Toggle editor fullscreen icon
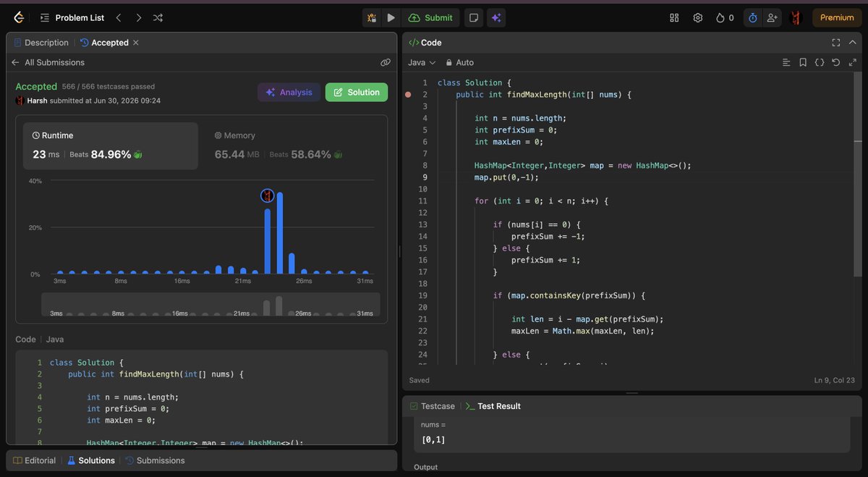Image resolution: width=868 pixels, height=477 pixels. point(852,62)
